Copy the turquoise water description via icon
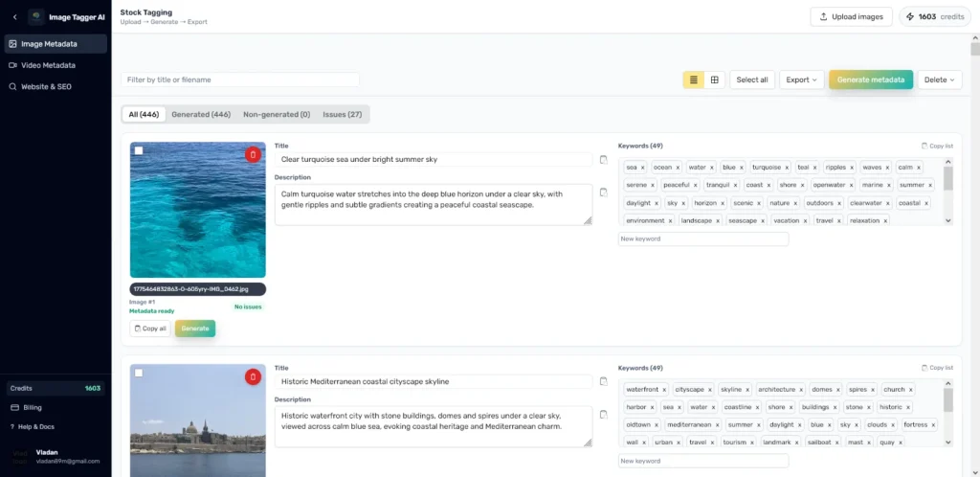This screenshot has width=980, height=477. click(603, 193)
